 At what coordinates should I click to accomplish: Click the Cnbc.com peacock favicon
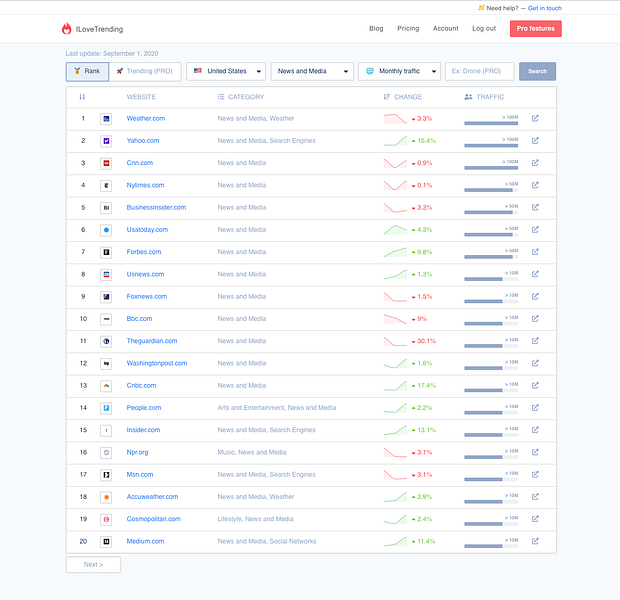106,386
